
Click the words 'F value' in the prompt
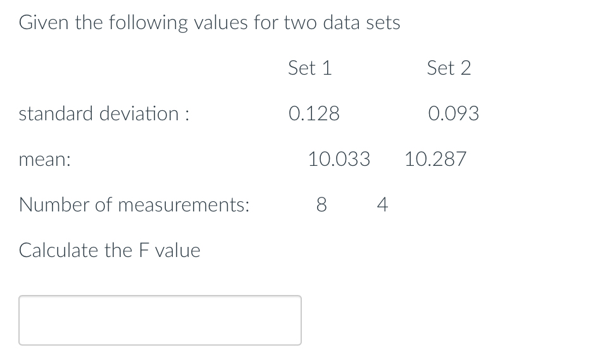click(x=168, y=251)
